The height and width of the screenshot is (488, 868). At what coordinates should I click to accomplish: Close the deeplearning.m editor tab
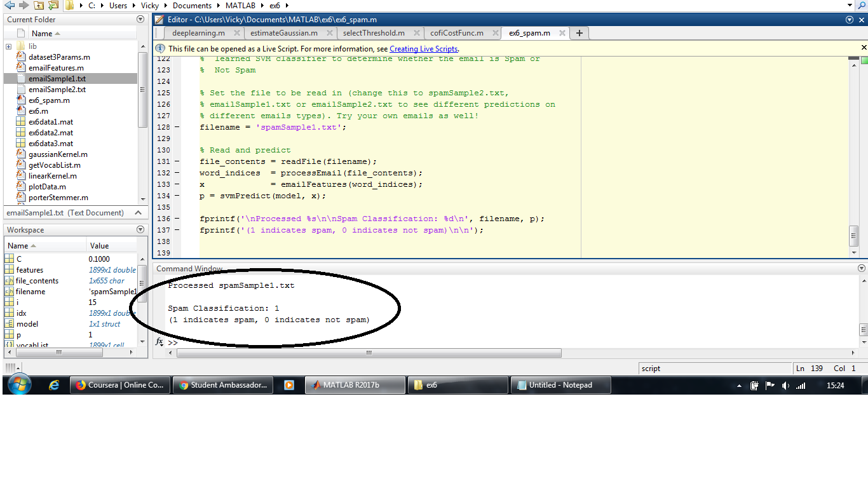(x=236, y=33)
